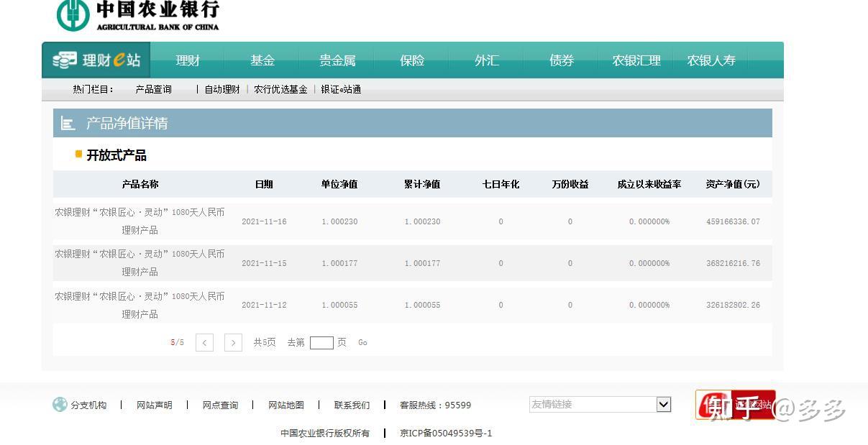Click the 资产净值(元) column header
Image resolution: width=868 pixels, height=445 pixels.
point(733,184)
